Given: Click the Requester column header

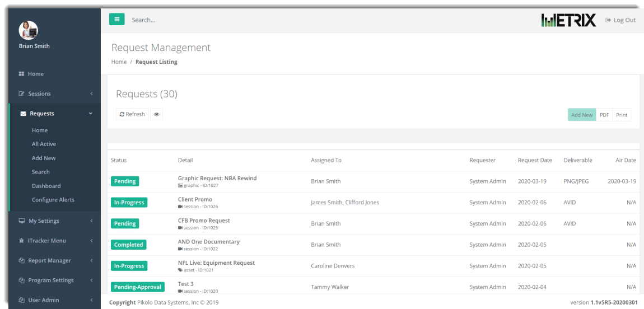Looking at the screenshot, I should click(x=483, y=160).
